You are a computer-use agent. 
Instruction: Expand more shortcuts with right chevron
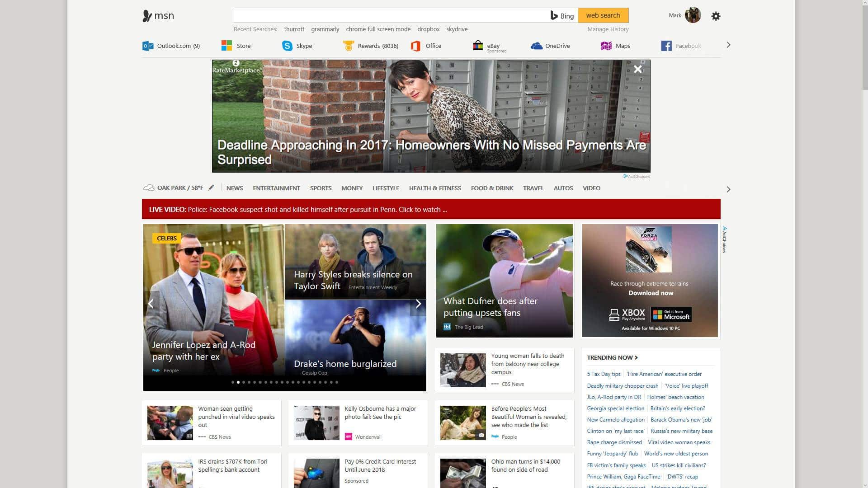[728, 45]
